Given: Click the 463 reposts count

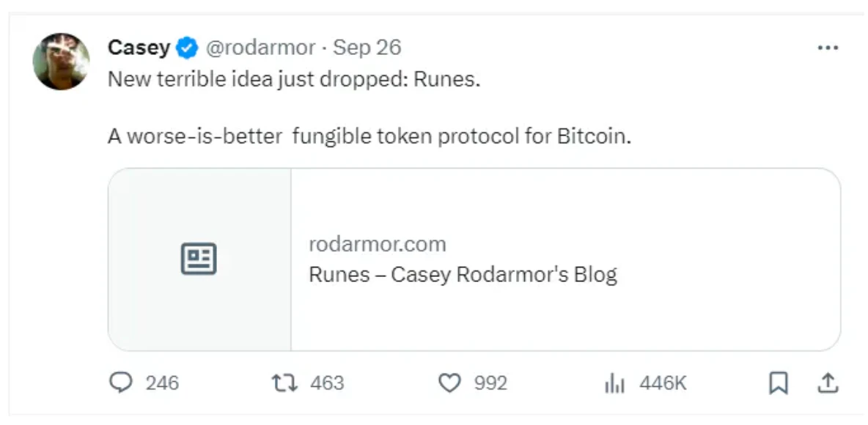Looking at the screenshot, I should (x=327, y=383).
